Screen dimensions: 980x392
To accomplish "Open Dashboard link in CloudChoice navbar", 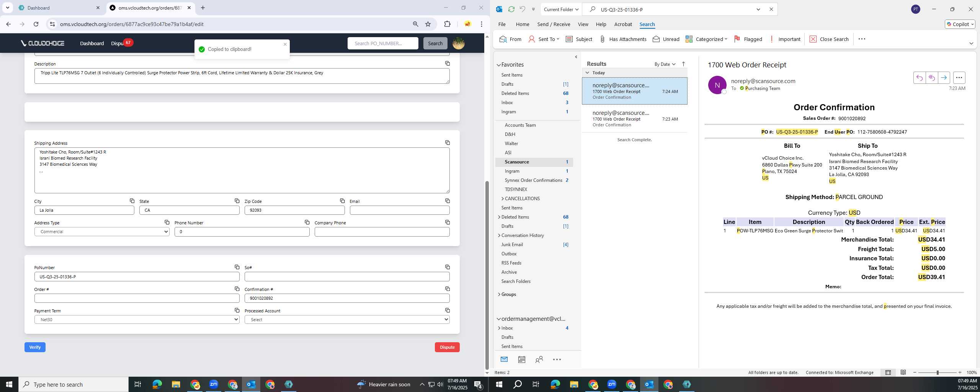I will click(92, 43).
